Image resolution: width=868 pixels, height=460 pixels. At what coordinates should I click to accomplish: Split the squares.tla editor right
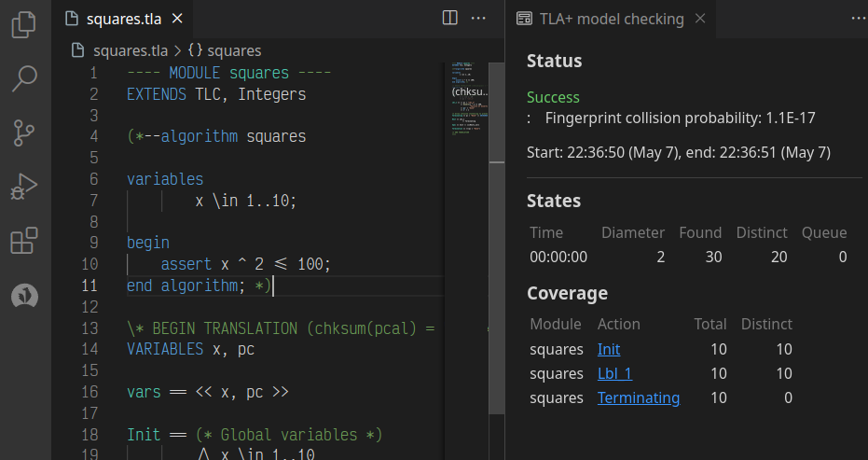(449, 18)
